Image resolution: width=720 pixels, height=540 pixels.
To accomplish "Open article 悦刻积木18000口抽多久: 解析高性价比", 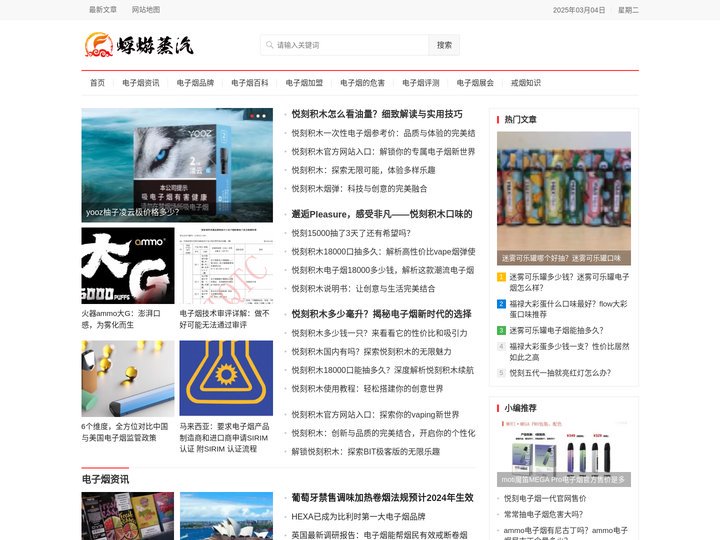I will pyautogui.click(x=383, y=252).
